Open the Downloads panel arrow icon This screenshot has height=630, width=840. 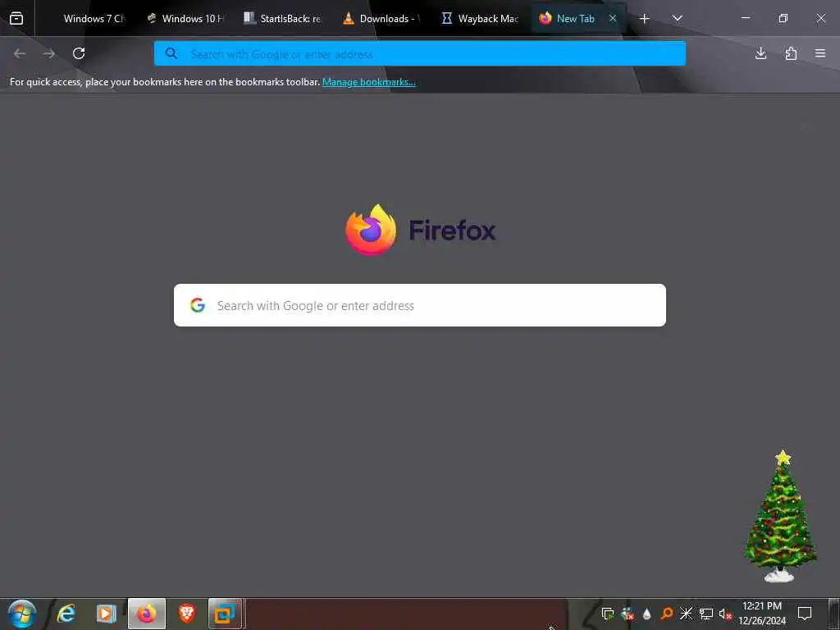760,53
